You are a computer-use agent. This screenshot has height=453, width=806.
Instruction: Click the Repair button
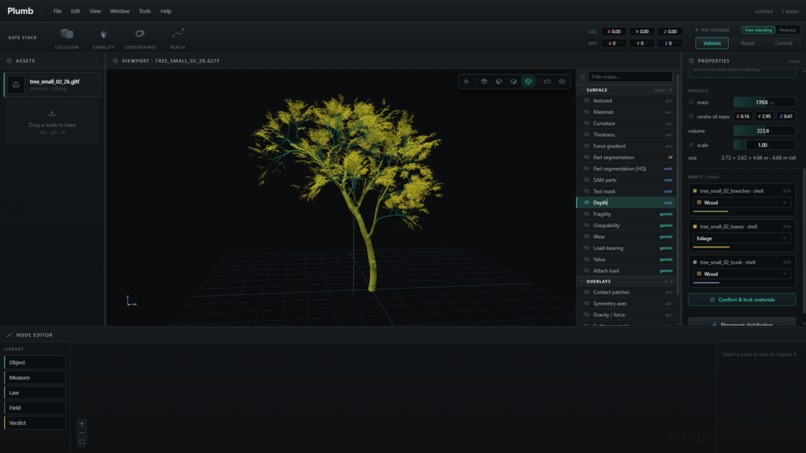[x=747, y=43]
